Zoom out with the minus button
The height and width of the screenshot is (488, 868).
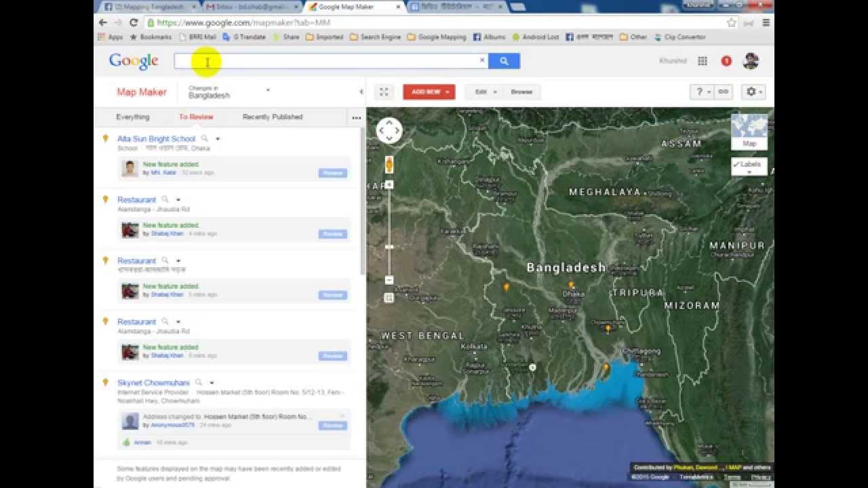(x=389, y=280)
